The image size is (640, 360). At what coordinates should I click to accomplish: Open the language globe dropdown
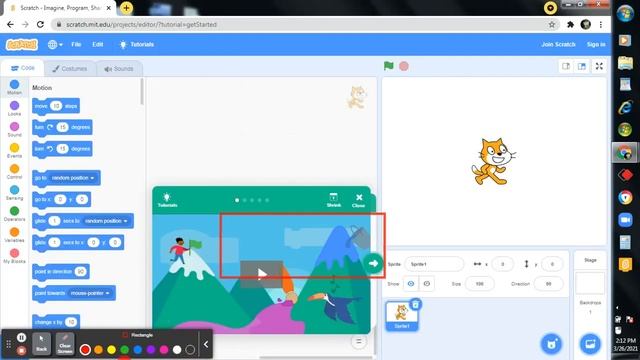pyautogui.click(x=55, y=44)
